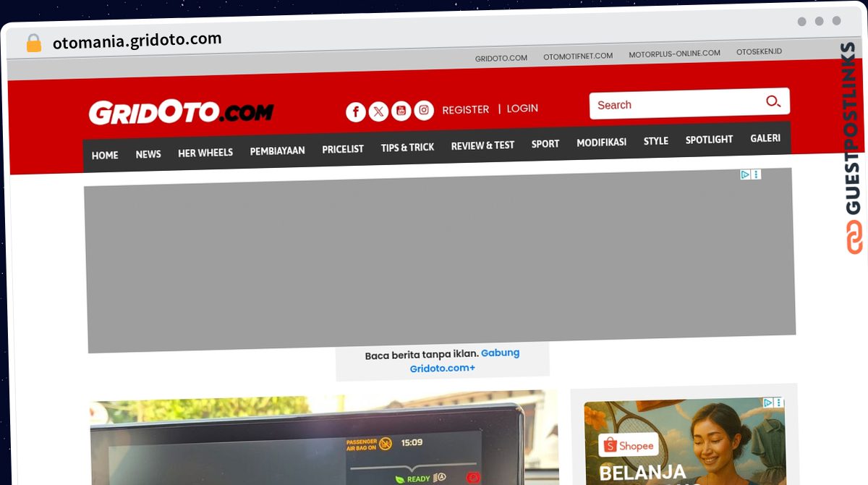868x485 pixels.
Task: Visit GRIDOTO.COM top link
Action: tap(501, 58)
